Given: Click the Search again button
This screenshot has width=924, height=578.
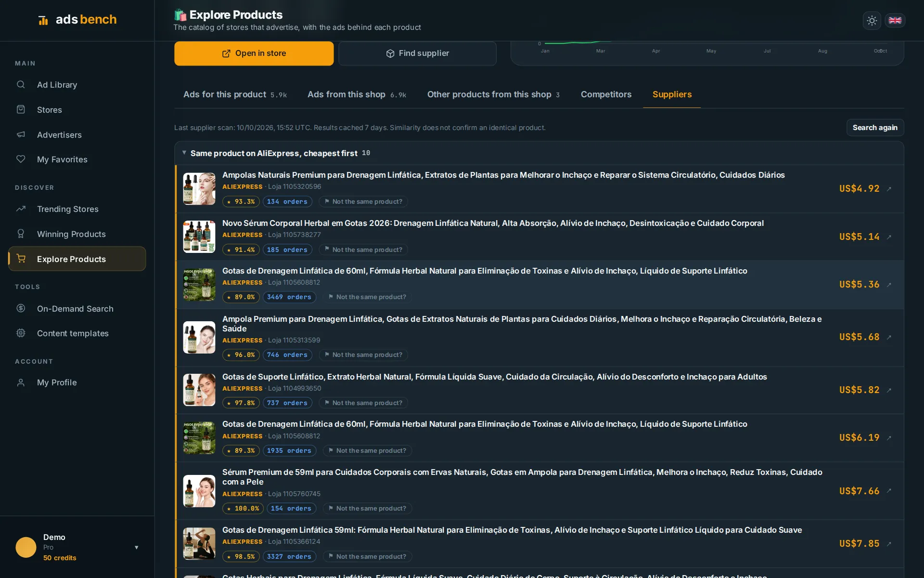Looking at the screenshot, I should [875, 128].
